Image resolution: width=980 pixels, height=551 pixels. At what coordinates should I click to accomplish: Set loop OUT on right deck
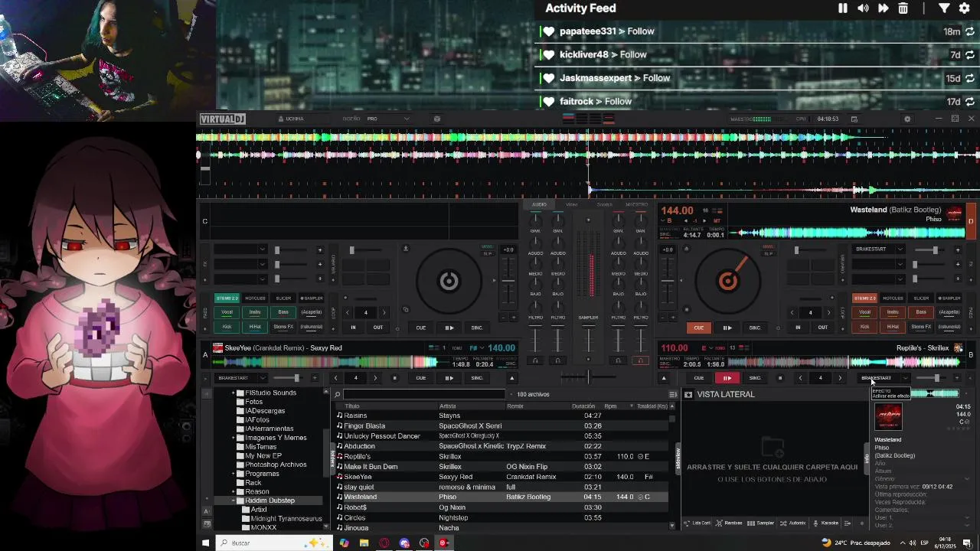(x=822, y=328)
